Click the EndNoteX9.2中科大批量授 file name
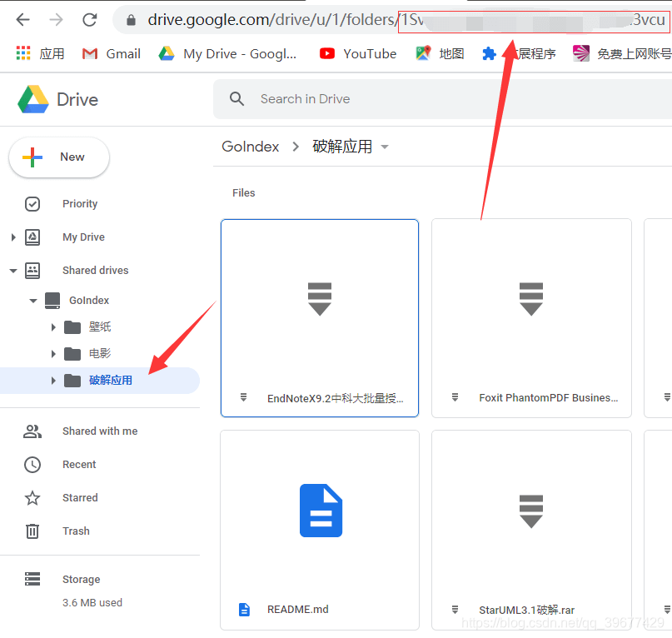672x638 pixels. coord(335,399)
